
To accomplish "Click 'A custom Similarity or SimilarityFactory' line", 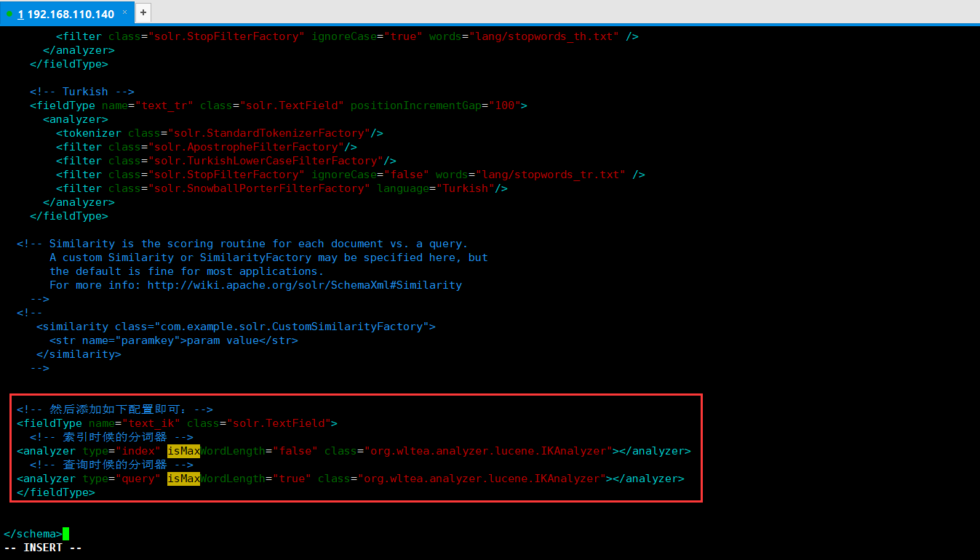I will 268,257.
